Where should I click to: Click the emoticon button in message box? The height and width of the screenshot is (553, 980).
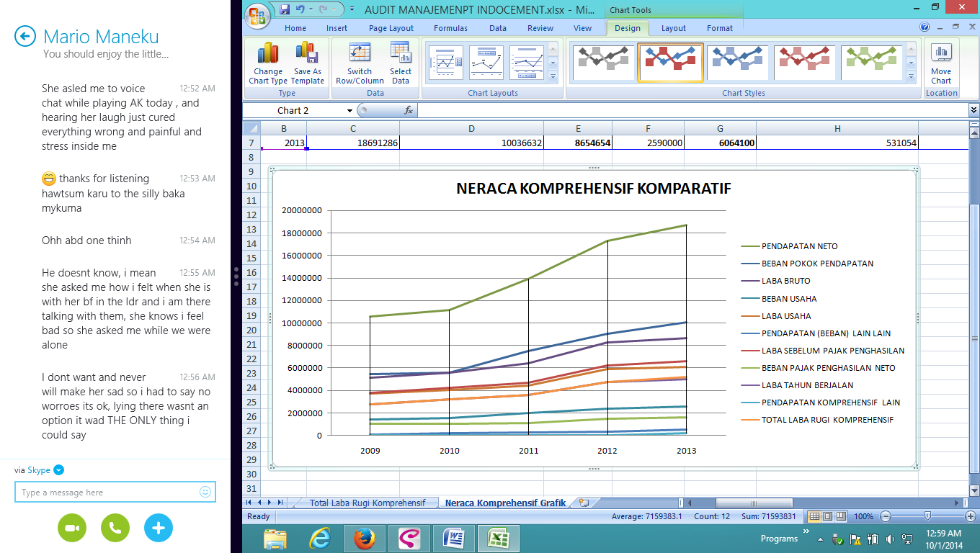205,492
